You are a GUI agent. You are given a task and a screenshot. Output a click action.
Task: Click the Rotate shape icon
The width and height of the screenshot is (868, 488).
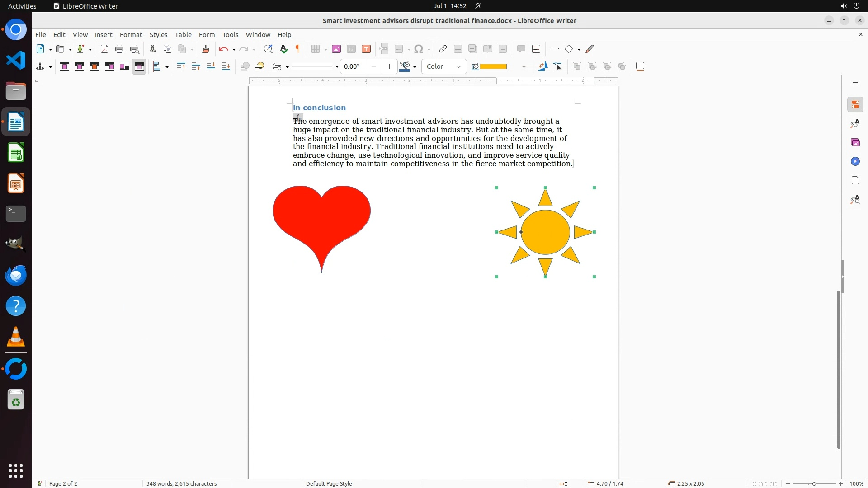542,67
